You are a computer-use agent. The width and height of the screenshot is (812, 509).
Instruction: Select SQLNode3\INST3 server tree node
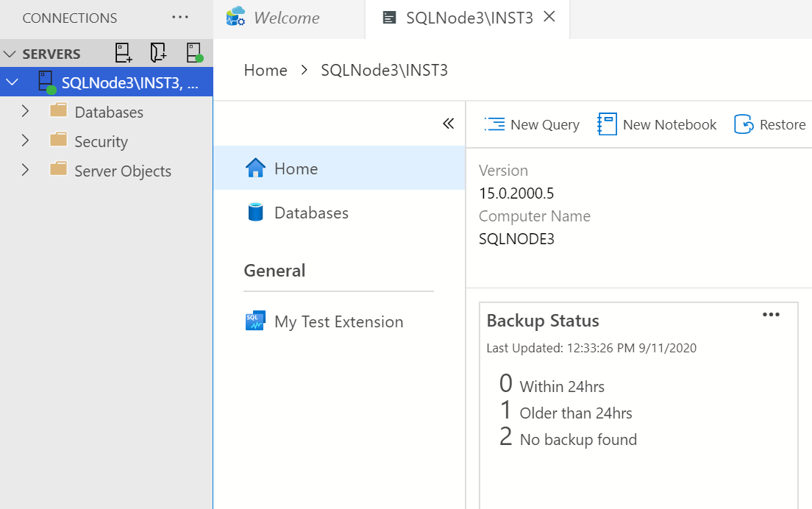click(x=129, y=82)
